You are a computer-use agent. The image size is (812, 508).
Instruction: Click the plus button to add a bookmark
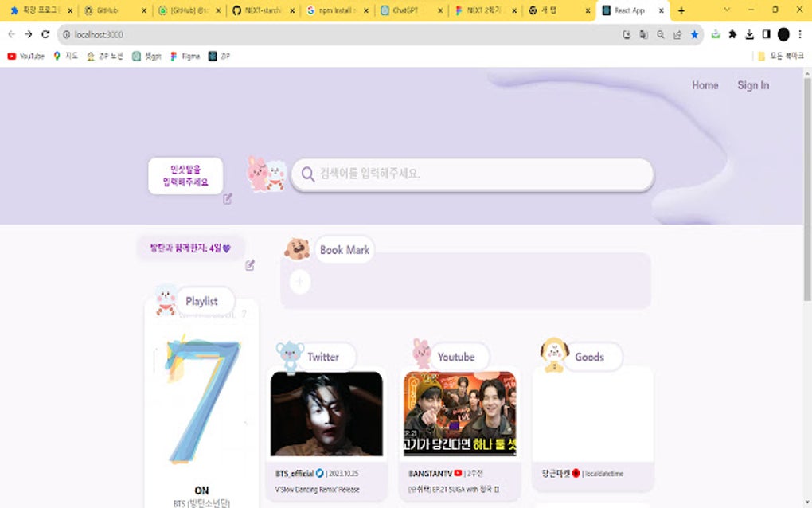point(299,281)
